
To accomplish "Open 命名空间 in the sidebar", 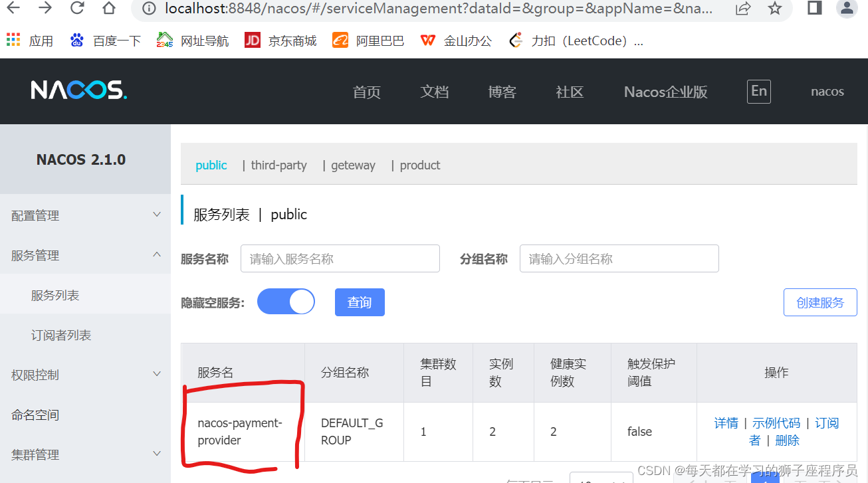I will click(85, 415).
